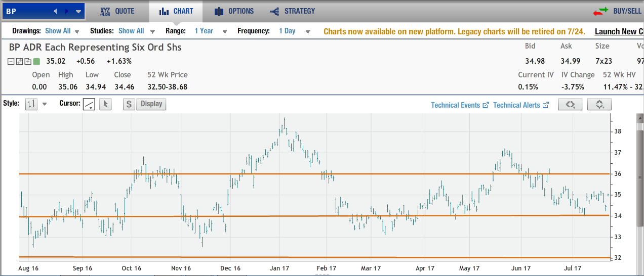Click the red and green Buy/Sell arrows icon
644x276 pixels.
(x=601, y=11)
